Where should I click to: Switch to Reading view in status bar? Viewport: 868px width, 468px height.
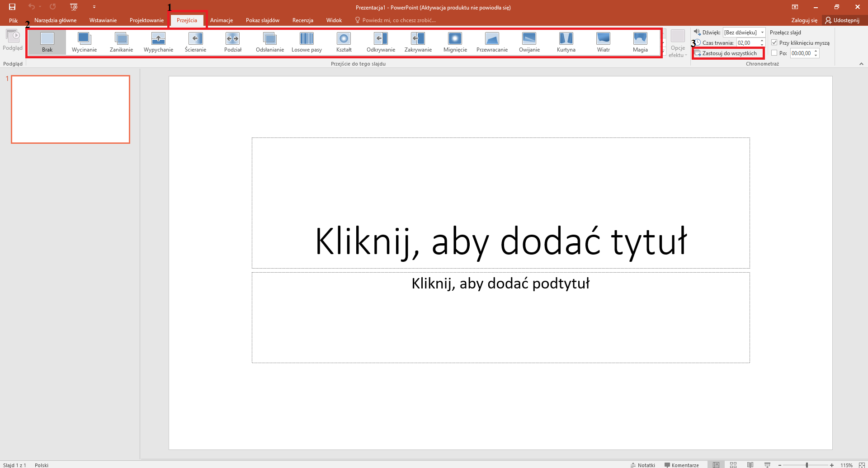pos(750,465)
